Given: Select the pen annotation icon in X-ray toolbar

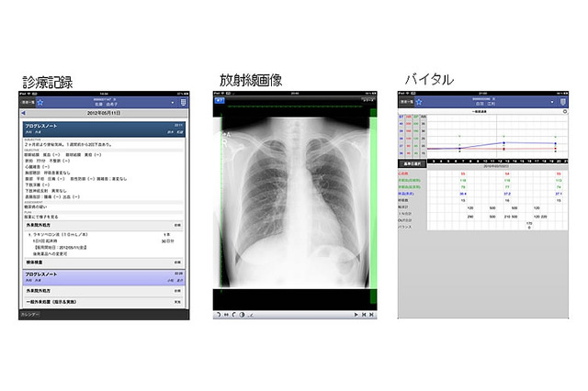Looking at the screenshot, I should point(250,315).
